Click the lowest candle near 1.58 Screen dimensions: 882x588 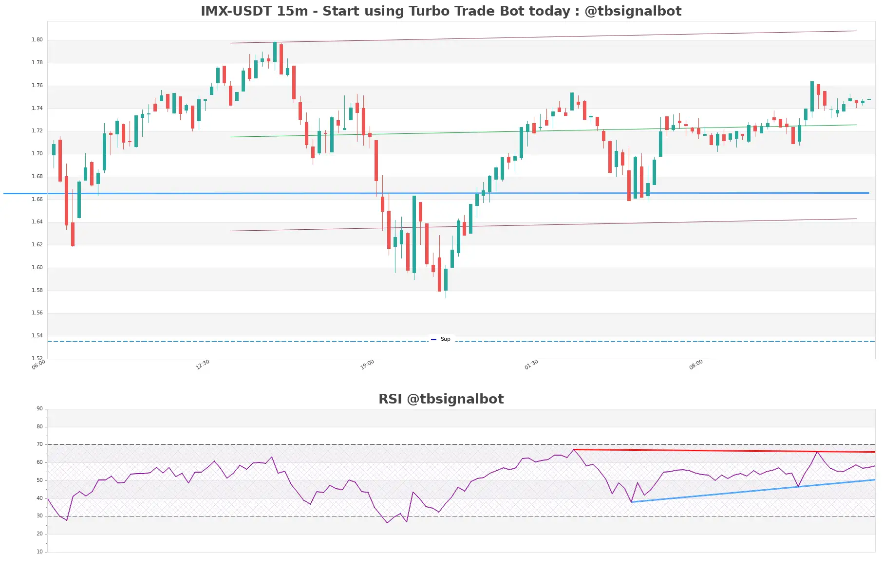pyautogui.click(x=446, y=280)
